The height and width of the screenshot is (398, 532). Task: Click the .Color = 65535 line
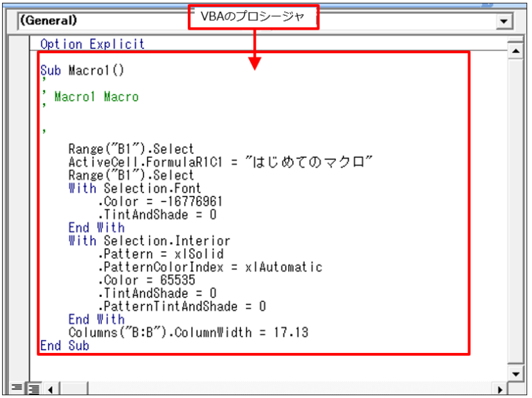tap(145, 280)
